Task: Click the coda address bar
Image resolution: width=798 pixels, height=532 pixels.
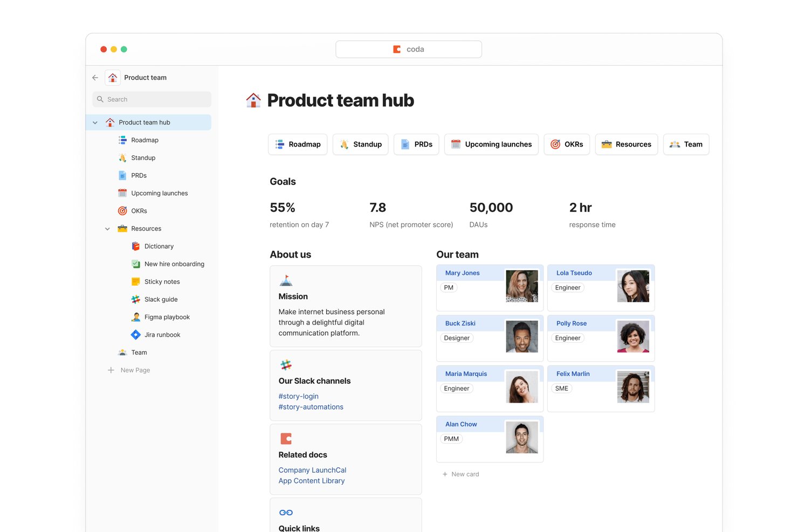Action: (409, 49)
